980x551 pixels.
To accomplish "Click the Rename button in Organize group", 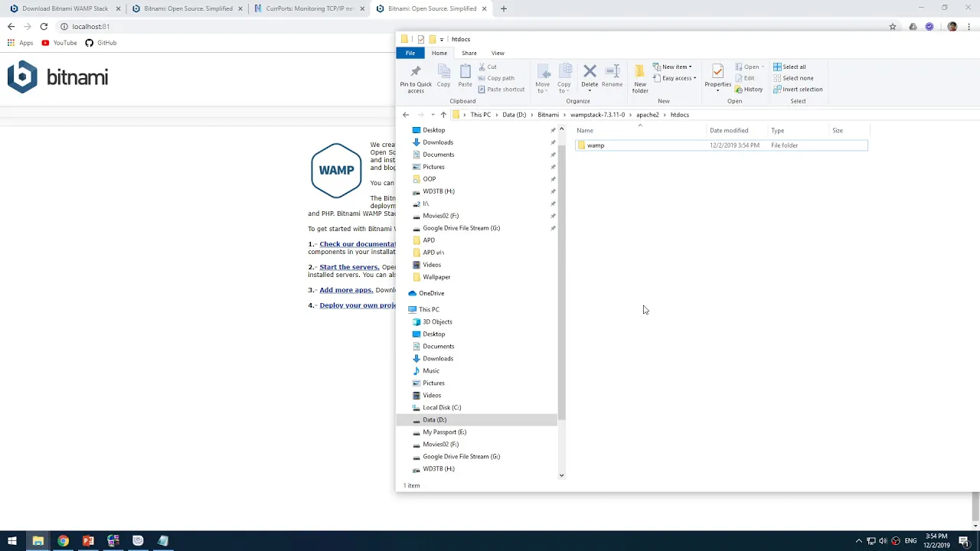I will pos(612,77).
